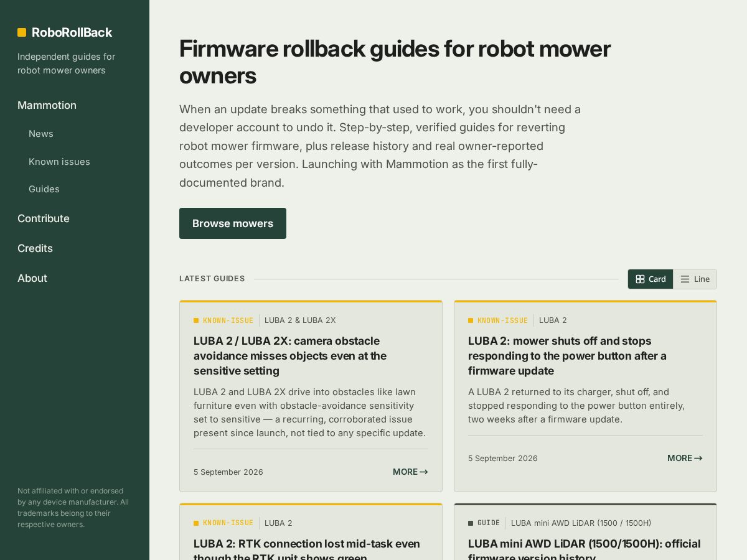Click the LUBA 2 & LUBA 2X model label
Viewport: 747px width, 560px height.
pyautogui.click(x=300, y=320)
